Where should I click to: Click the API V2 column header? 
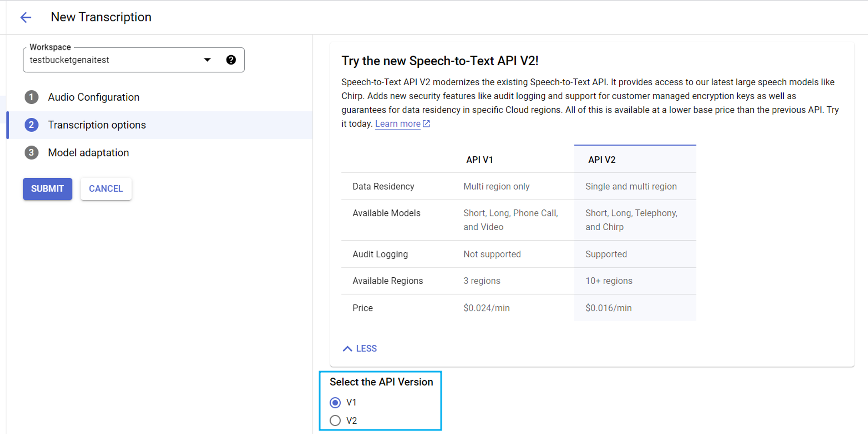click(x=602, y=160)
